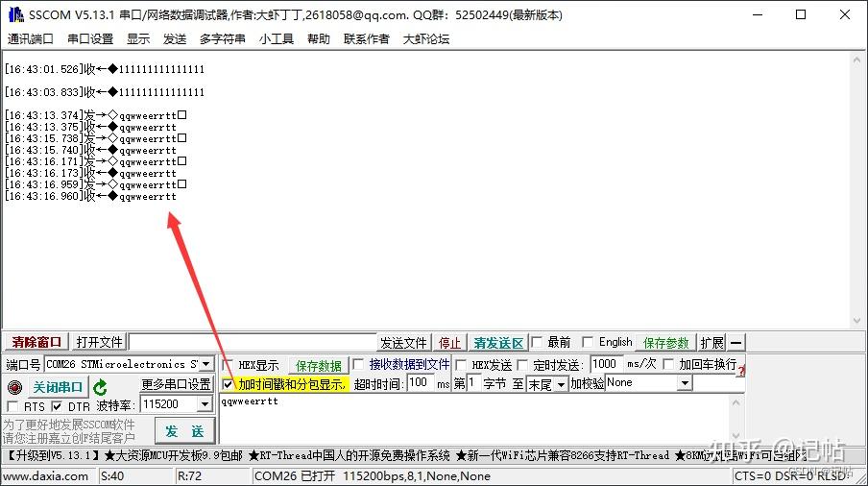Click the 扩展 button

pyautogui.click(x=711, y=343)
